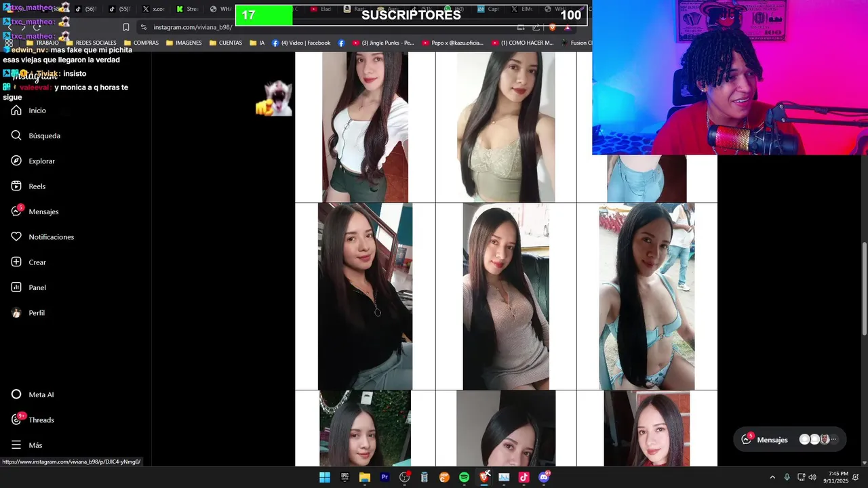Open the COMO HACER M... bookmark
The height and width of the screenshot is (488, 868).
[x=522, y=43]
